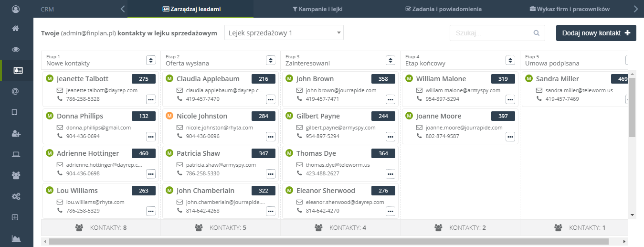Screen dimensions: 644x247
Task: Open the options menu on William Malone's card
Action: (510, 99)
